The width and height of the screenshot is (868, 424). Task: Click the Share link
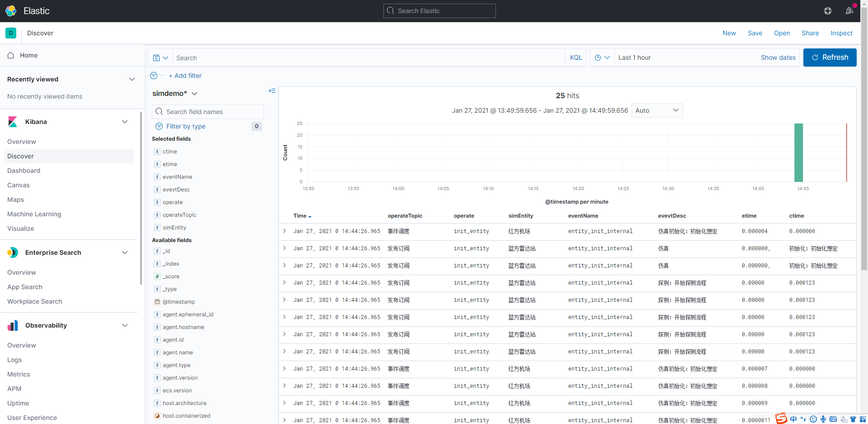810,33
